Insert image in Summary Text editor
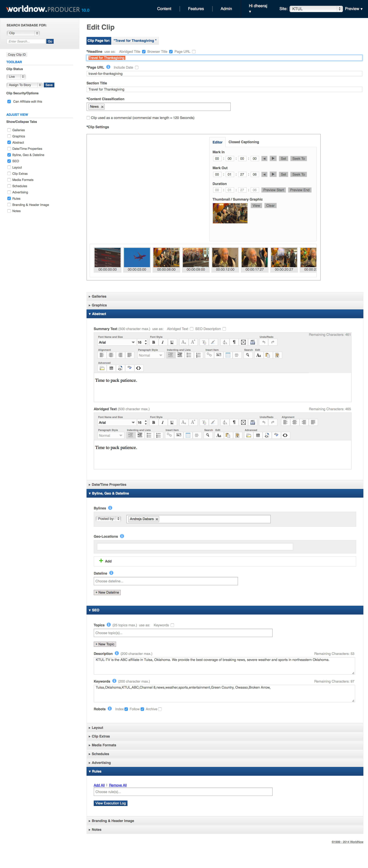The height and width of the screenshot is (868, 368). 219,355
